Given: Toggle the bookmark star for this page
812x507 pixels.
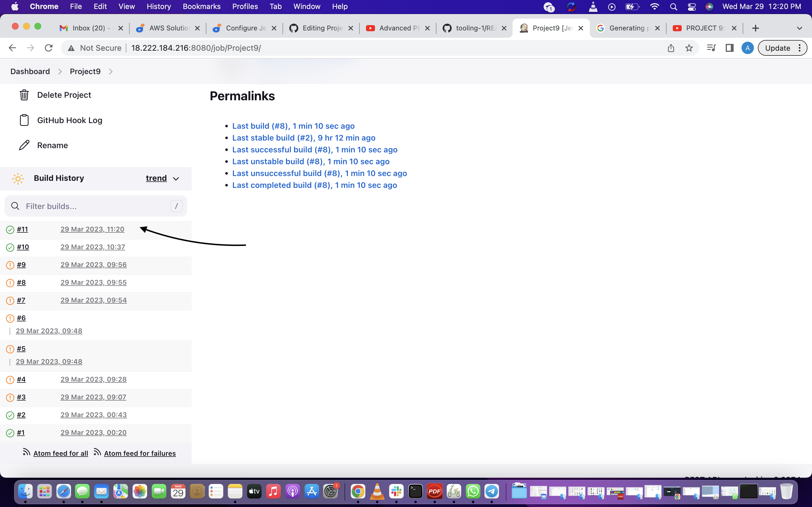Looking at the screenshot, I should [x=689, y=48].
